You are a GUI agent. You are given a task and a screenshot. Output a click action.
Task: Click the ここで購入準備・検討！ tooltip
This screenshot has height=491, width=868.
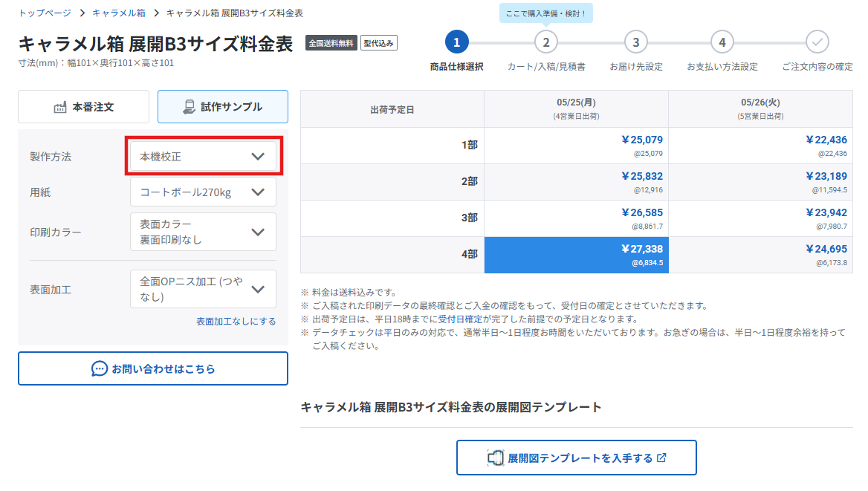coord(545,13)
